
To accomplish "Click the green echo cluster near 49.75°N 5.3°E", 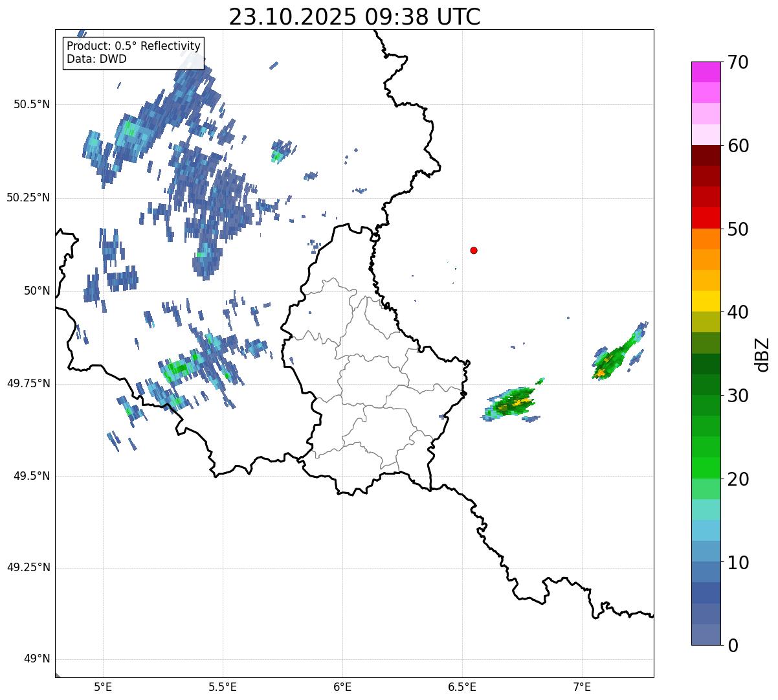I will [179, 368].
